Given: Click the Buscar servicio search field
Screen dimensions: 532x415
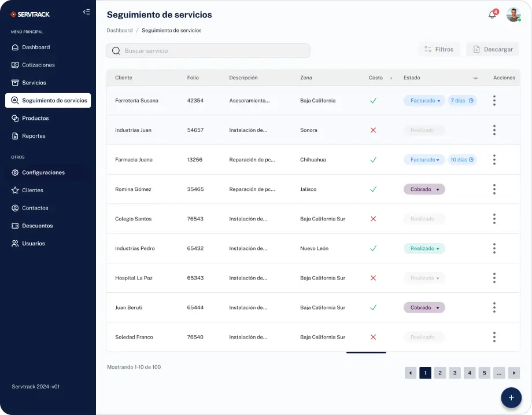Looking at the screenshot, I should (208, 50).
